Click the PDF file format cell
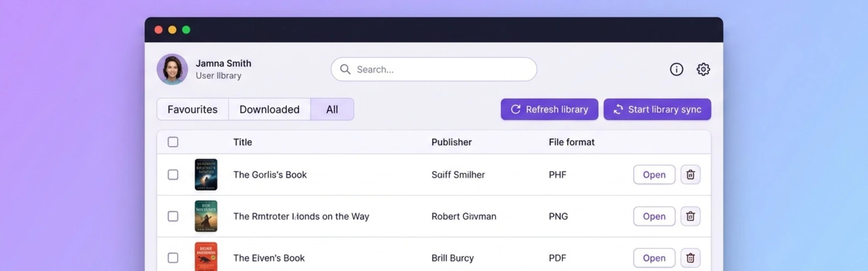Screen dimensions: 868x271 coord(557,258)
